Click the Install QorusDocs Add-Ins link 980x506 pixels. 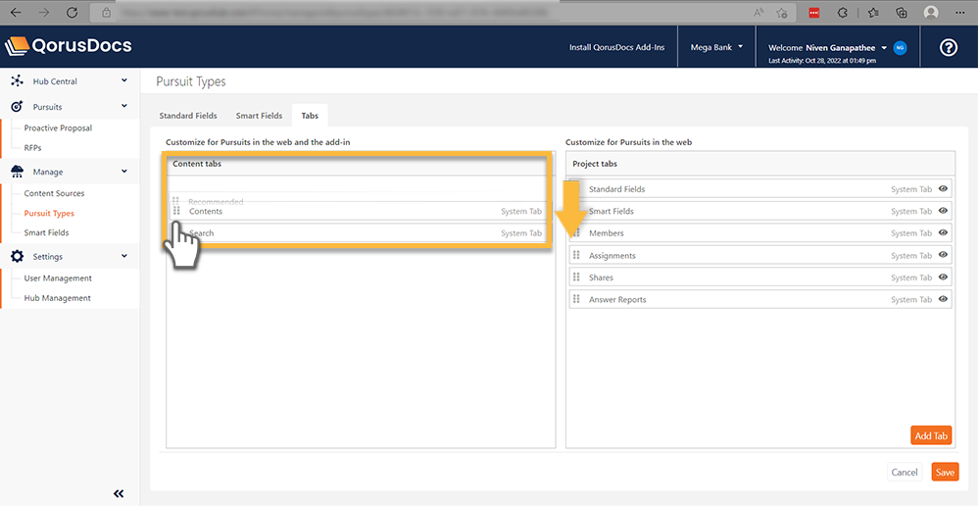615,47
